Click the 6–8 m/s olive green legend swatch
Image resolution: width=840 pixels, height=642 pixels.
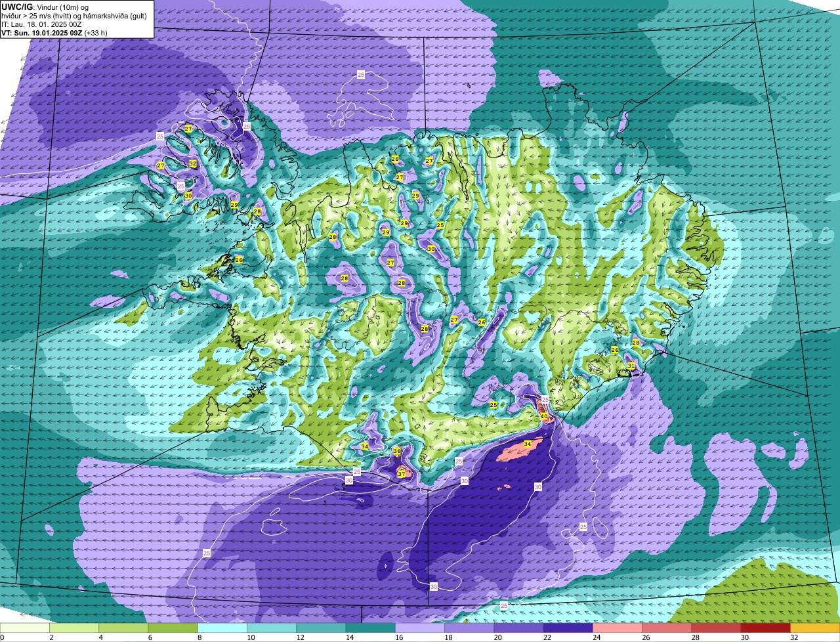(173, 628)
